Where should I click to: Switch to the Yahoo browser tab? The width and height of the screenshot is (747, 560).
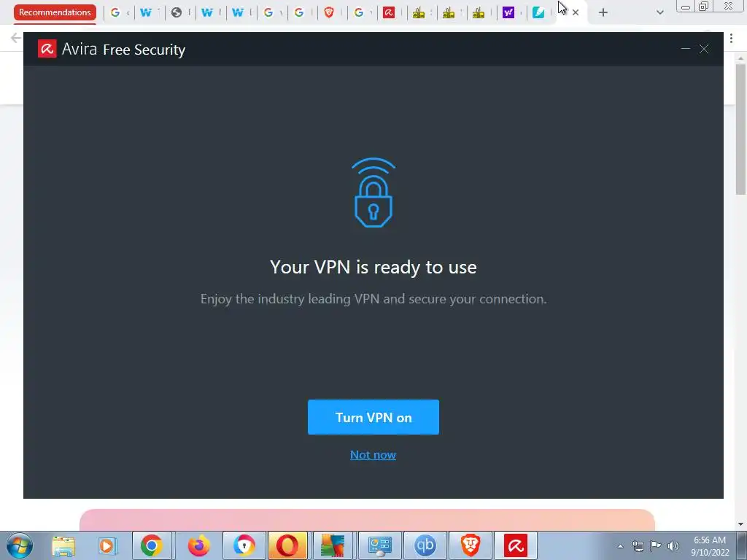[508, 12]
